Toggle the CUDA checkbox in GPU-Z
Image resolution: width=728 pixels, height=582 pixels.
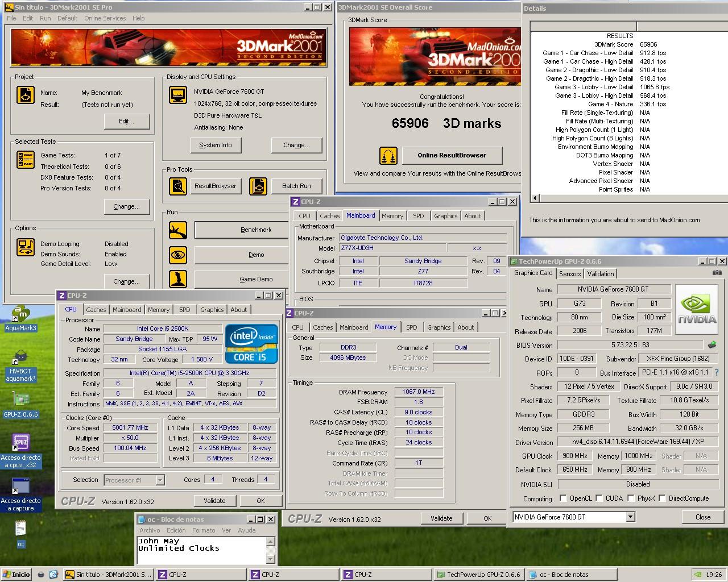click(599, 498)
